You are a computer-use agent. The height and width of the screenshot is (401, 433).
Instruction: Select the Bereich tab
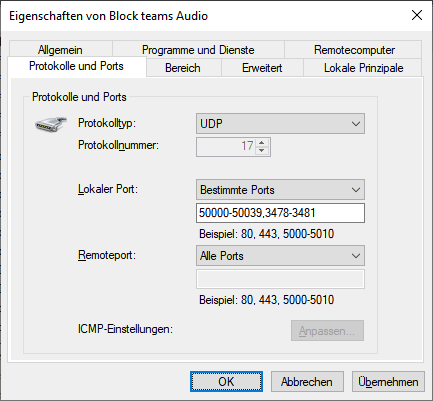tap(183, 68)
